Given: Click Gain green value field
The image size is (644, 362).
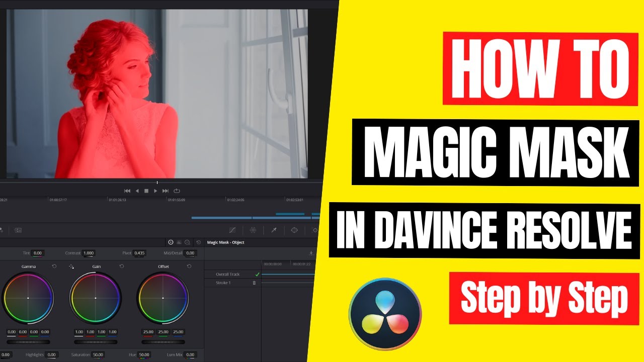Looking at the screenshot, I should pos(101,332).
